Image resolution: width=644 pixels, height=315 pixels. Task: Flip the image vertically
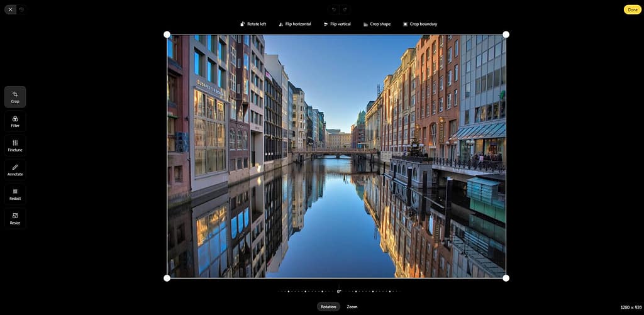pyautogui.click(x=337, y=24)
